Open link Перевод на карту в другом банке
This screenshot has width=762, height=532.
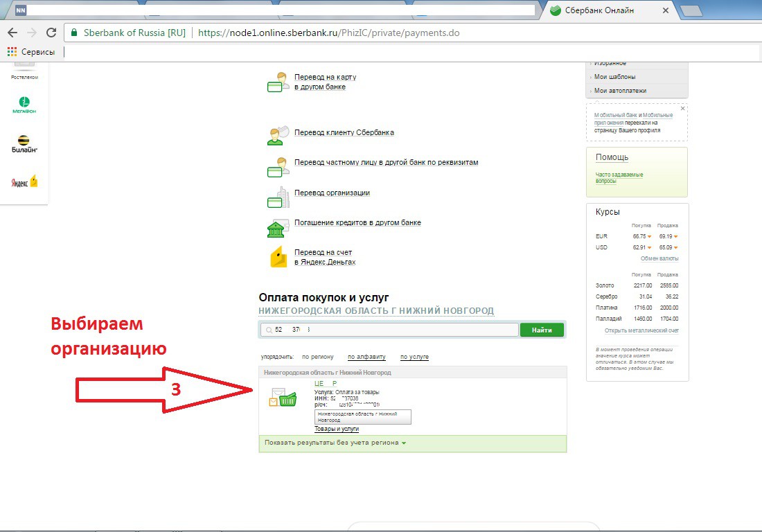pyautogui.click(x=325, y=82)
